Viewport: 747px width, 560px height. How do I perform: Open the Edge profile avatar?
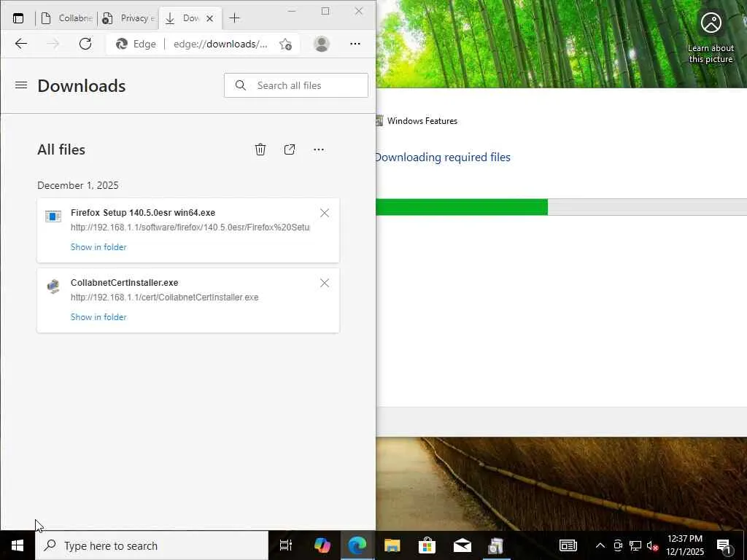pos(322,44)
